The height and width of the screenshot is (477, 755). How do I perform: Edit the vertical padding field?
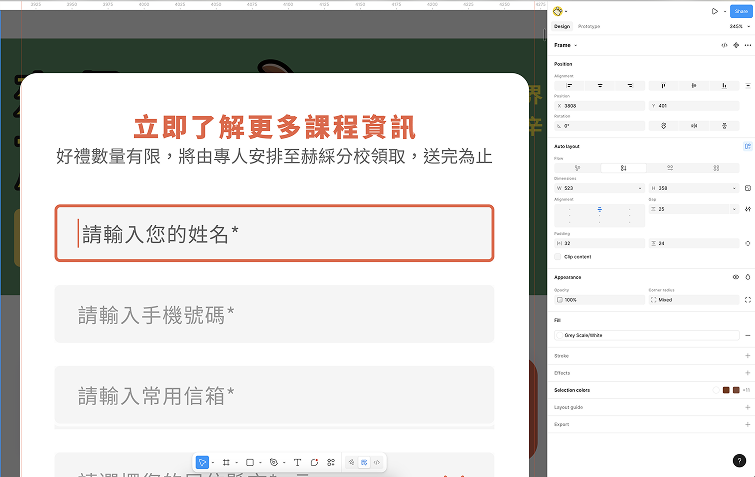[694, 244]
